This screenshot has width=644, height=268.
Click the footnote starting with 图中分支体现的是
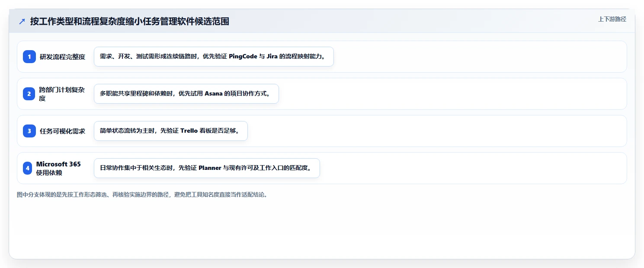coord(142,195)
